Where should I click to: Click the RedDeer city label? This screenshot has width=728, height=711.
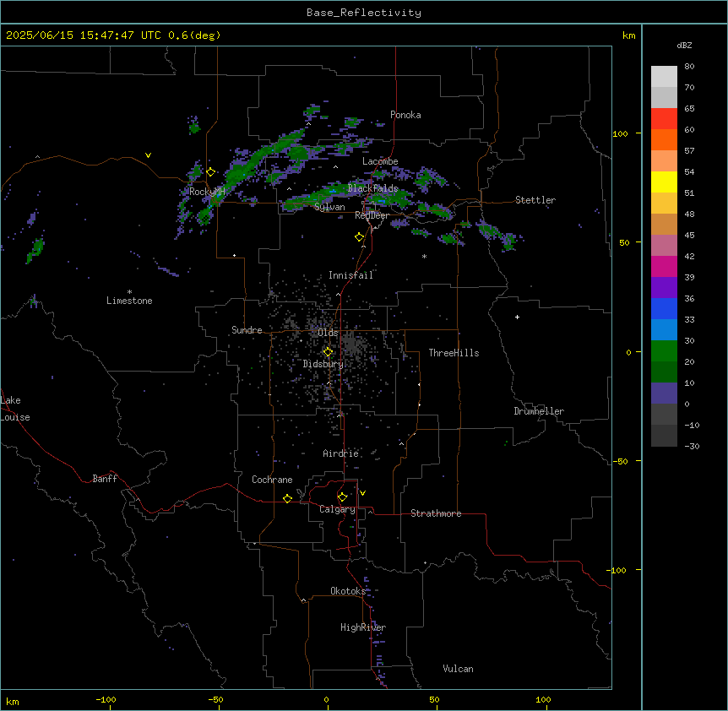coord(372,215)
